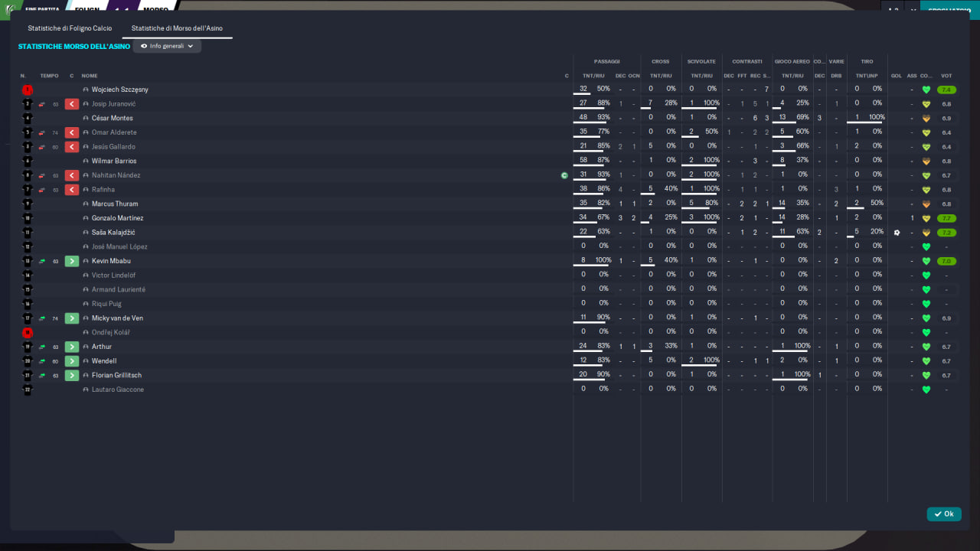Click the red goalkeeper shirt icon for Wojciech Szczęsny
The width and height of the screenshot is (980, 551).
pyautogui.click(x=28, y=90)
